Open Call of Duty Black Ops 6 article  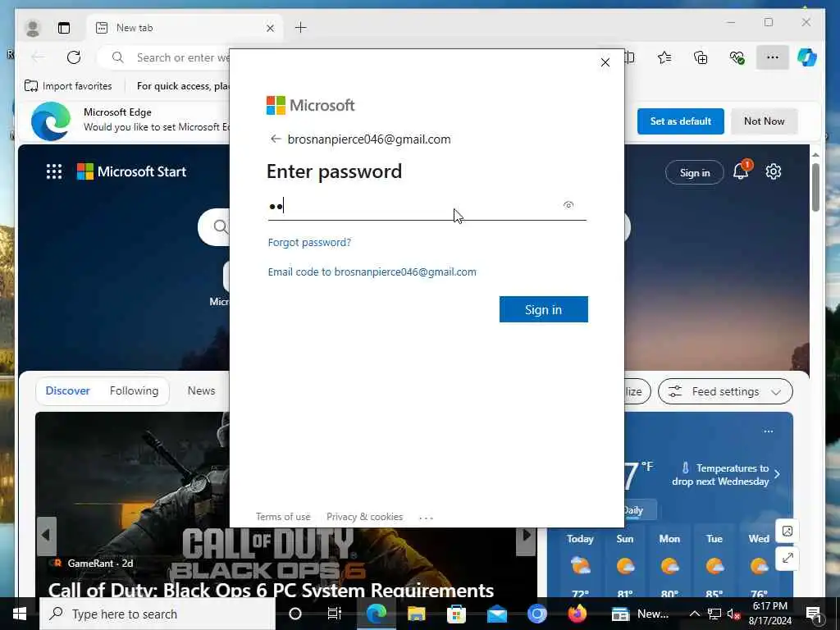[x=271, y=591]
